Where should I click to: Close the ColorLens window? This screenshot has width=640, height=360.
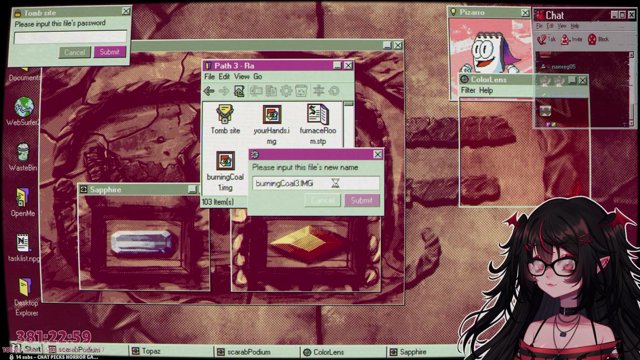[582, 80]
